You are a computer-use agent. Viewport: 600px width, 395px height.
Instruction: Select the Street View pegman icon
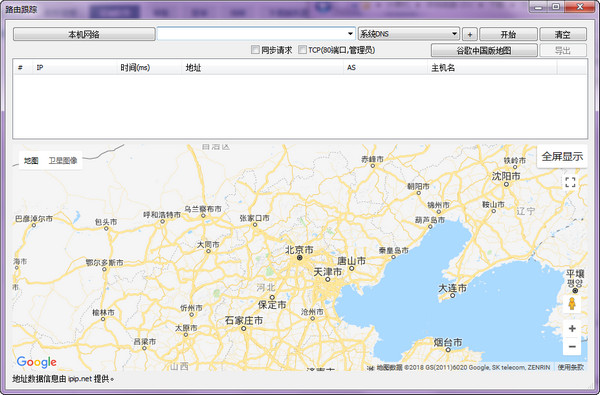pyautogui.click(x=572, y=304)
